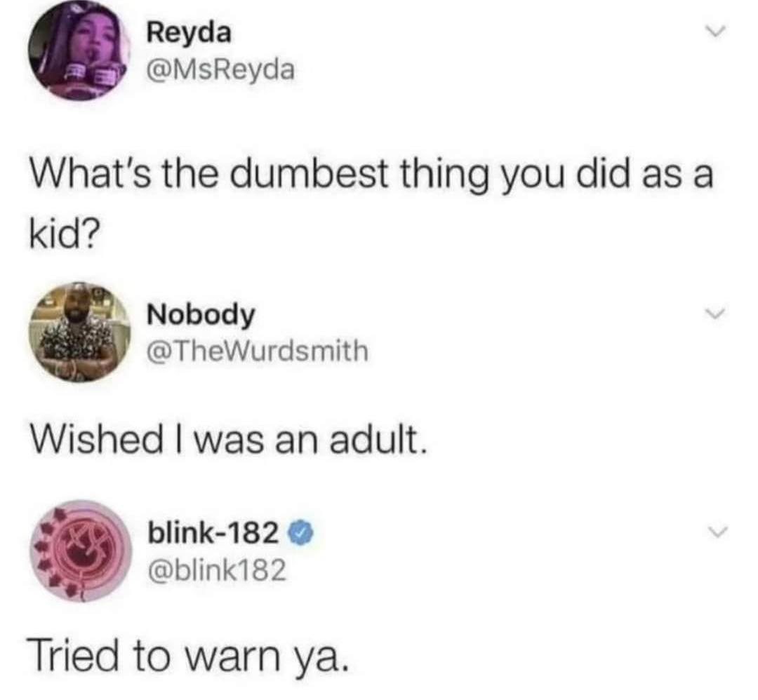Click the display name blink-182
758x700 pixels.
click(213, 534)
